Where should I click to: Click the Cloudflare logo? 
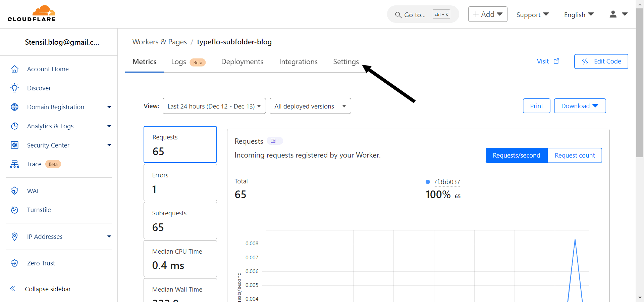32,13
